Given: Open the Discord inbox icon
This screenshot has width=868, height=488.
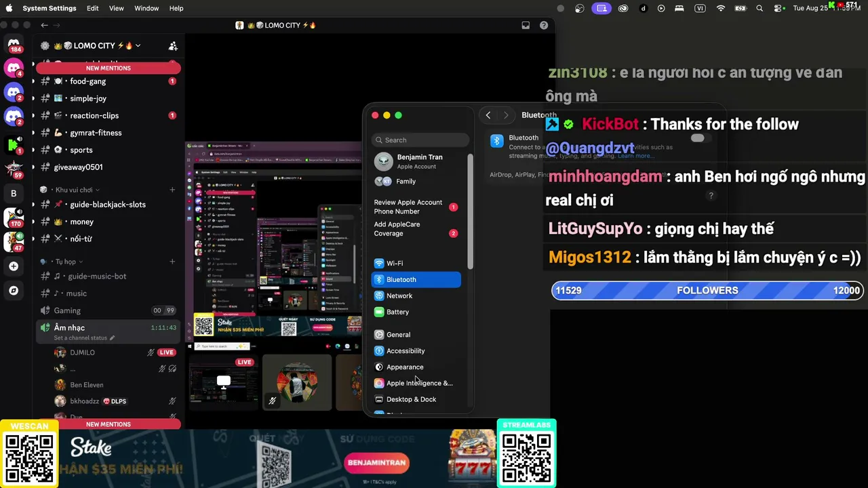Looking at the screenshot, I should (x=526, y=25).
